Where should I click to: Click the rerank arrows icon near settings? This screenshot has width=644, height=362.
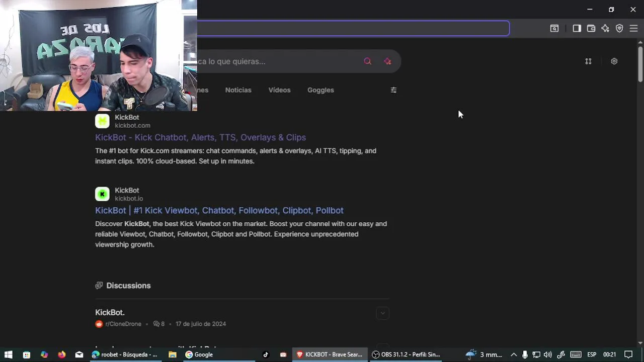[x=588, y=61]
